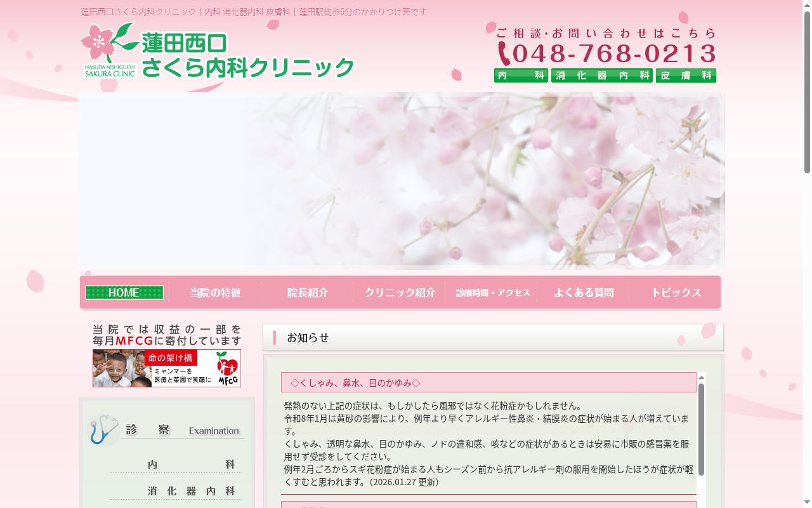
Task: Click the (2026.01.27 更新) date text
Action: click(x=404, y=482)
